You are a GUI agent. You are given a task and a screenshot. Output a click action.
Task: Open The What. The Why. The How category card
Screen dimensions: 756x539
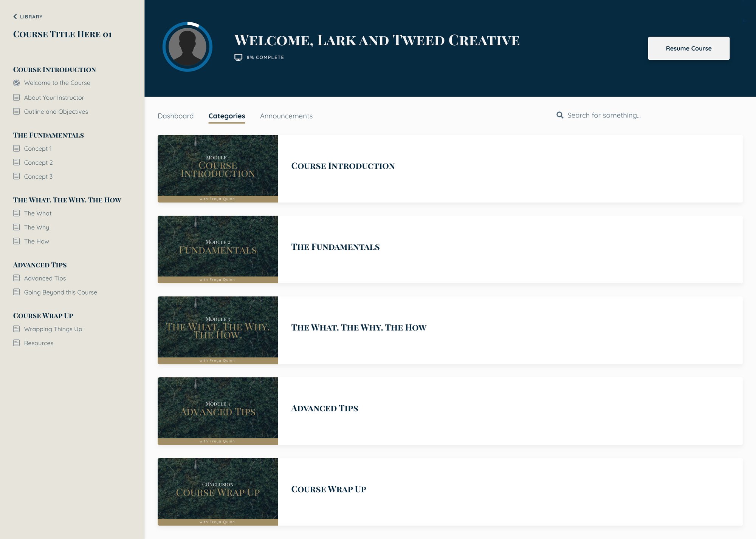point(450,330)
